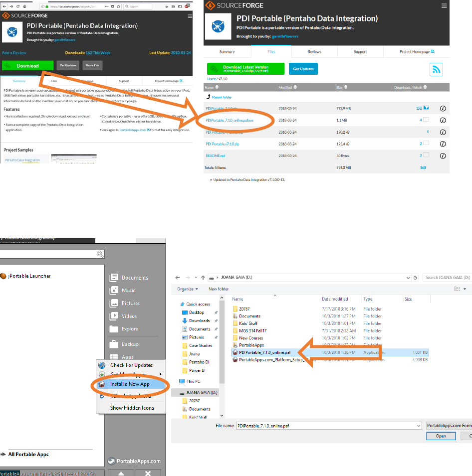Screen dimensions: 472x476
Task: Open the browser downloads arrow icon
Action: 167,6
